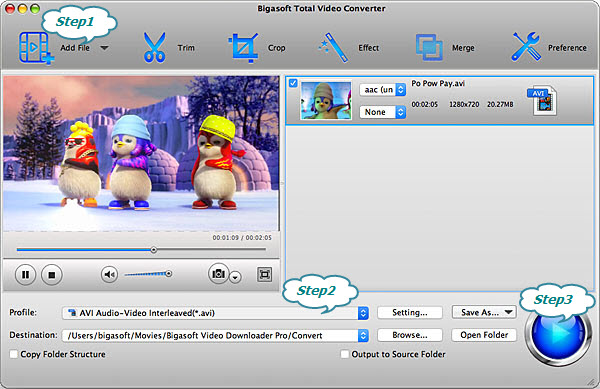Viewport: 600px width, 389px height.
Task: Open the Crop tool icon
Action: (243, 48)
